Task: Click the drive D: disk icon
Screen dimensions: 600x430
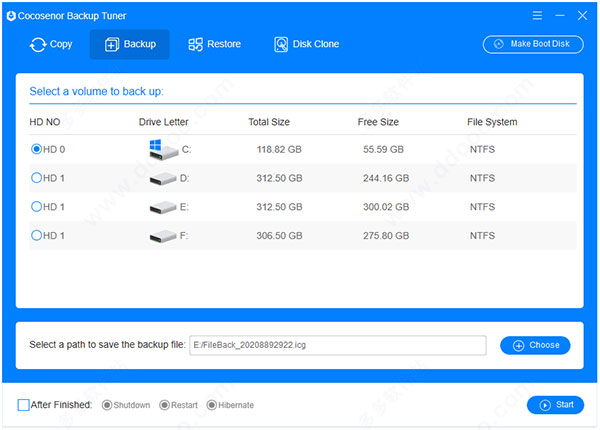Action: click(x=163, y=179)
